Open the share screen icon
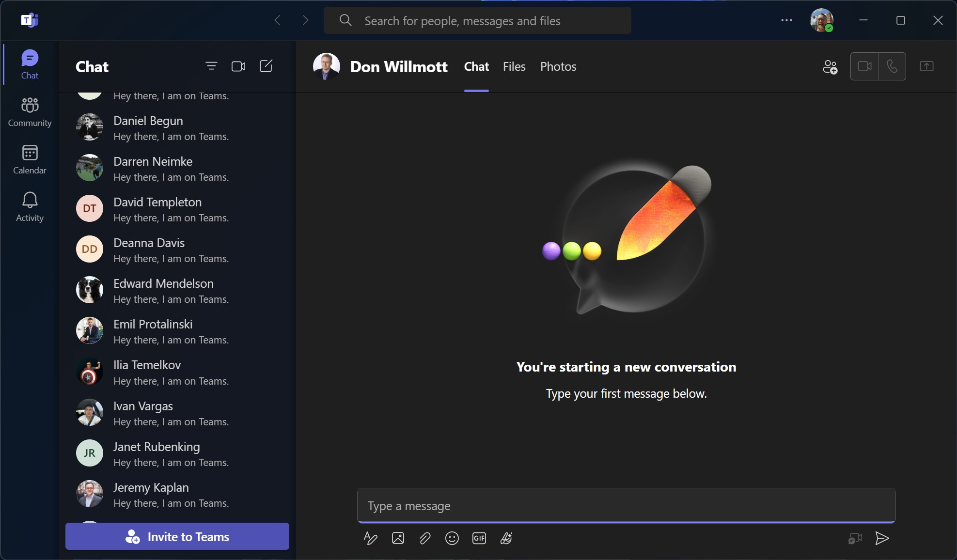This screenshot has height=560, width=957. (926, 66)
